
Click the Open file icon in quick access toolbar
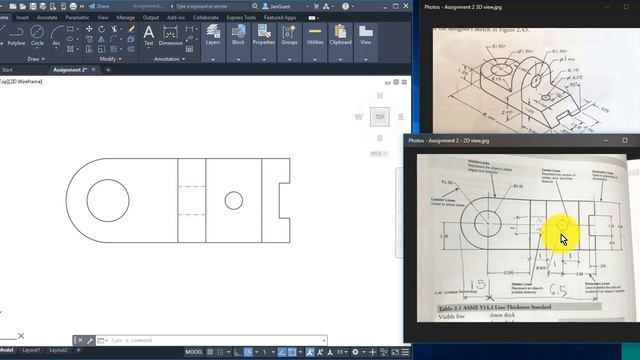(23, 7)
